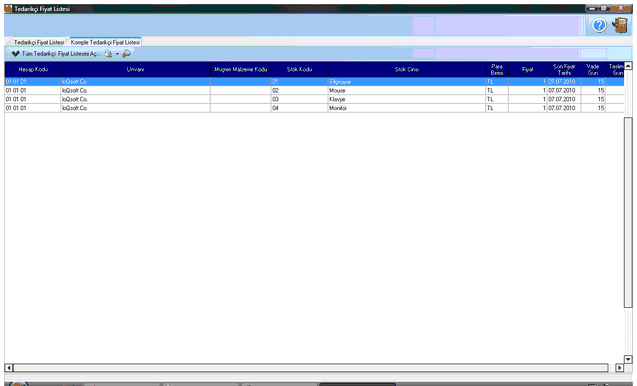The image size is (637, 386).
Task: Click the print preview icon in toolbar
Action: pyautogui.click(x=108, y=54)
